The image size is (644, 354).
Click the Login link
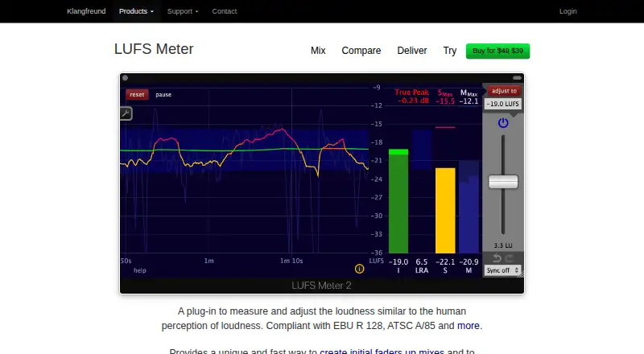(568, 11)
